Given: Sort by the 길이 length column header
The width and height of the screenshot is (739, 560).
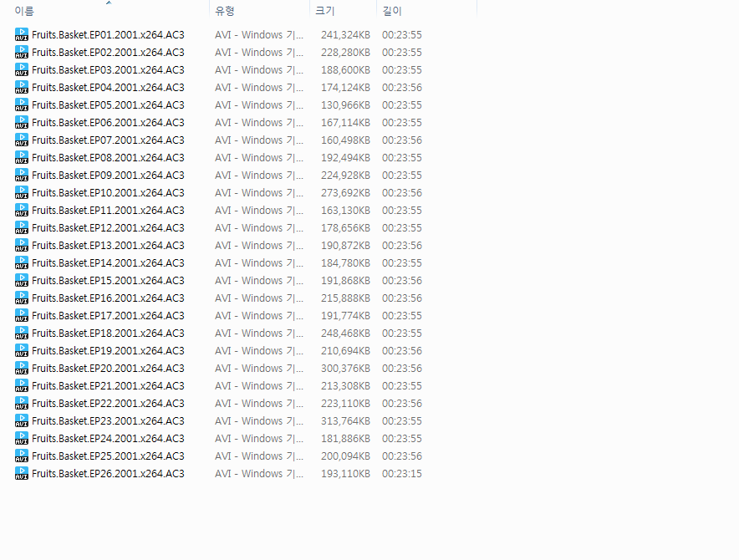Looking at the screenshot, I should (x=391, y=12).
